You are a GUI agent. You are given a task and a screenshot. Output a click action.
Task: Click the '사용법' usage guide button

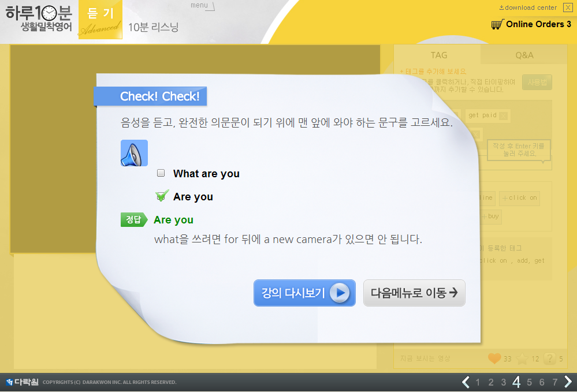pyautogui.click(x=537, y=83)
